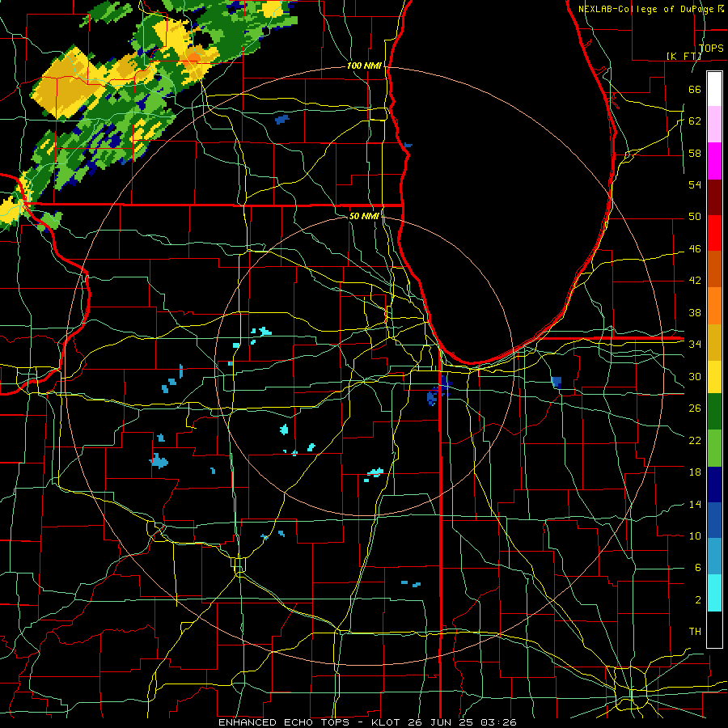This screenshot has height=728, width=728.
Task: Click the "62" legend value
Action: 695,121
